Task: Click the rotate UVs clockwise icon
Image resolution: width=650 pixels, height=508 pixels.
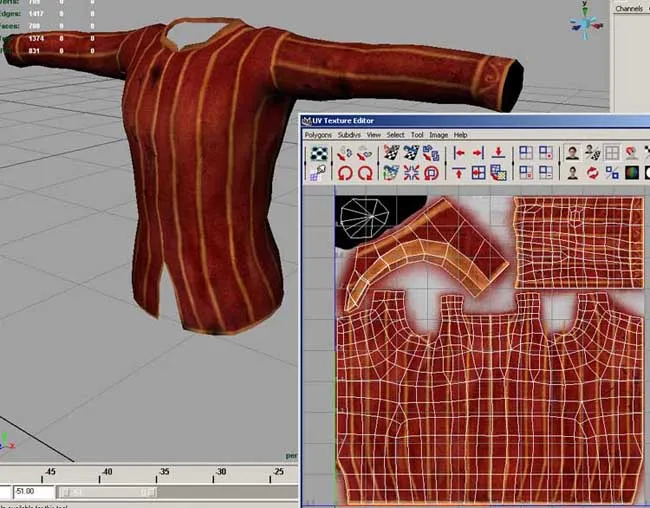Action: (367, 173)
